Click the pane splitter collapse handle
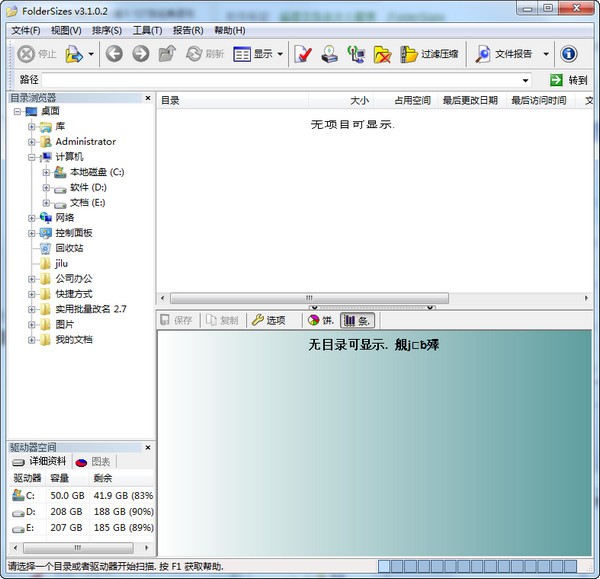Image resolution: width=600 pixels, height=579 pixels. 372,307
